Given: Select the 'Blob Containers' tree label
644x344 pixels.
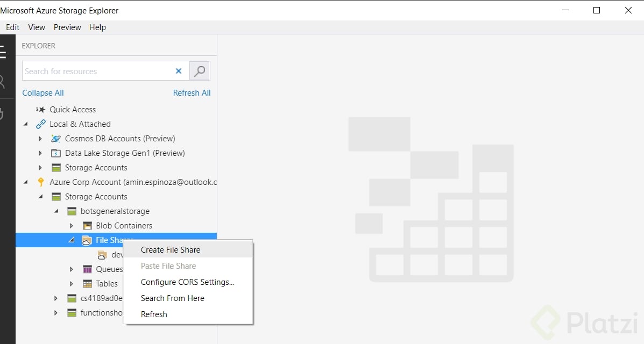Looking at the screenshot, I should tap(124, 226).
